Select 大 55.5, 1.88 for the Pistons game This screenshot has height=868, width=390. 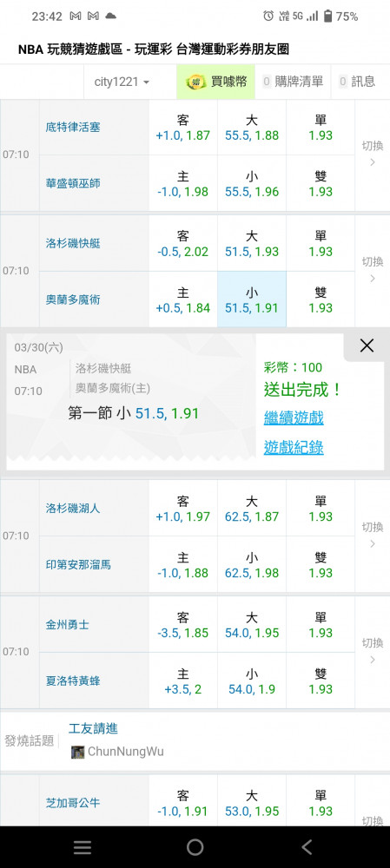pos(252,128)
